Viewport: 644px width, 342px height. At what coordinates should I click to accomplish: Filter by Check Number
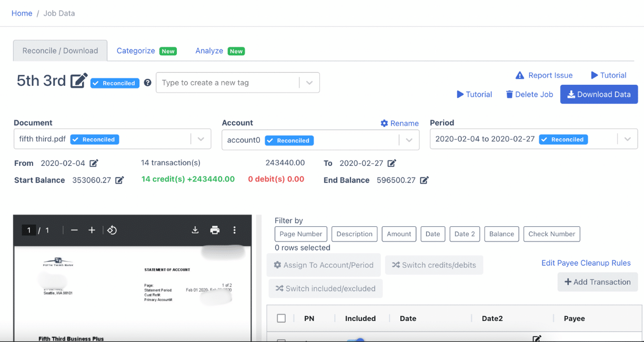pyautogui.click(x=552, y=234)
